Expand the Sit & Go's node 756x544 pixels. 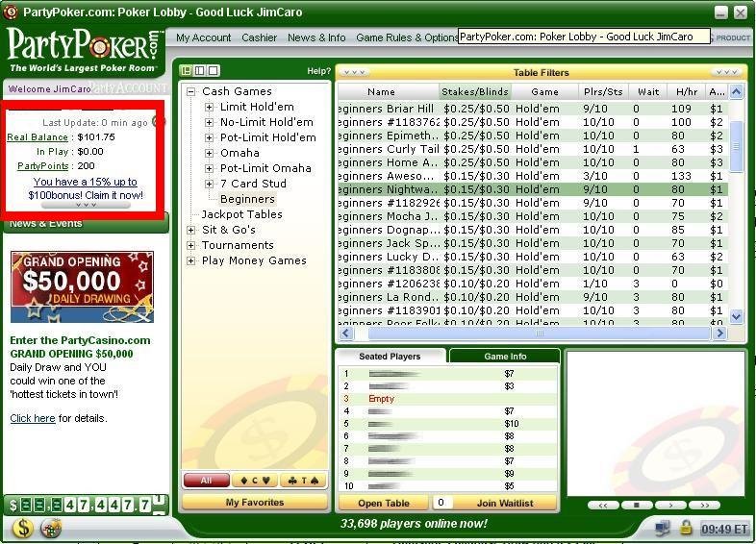click(191, 231)
